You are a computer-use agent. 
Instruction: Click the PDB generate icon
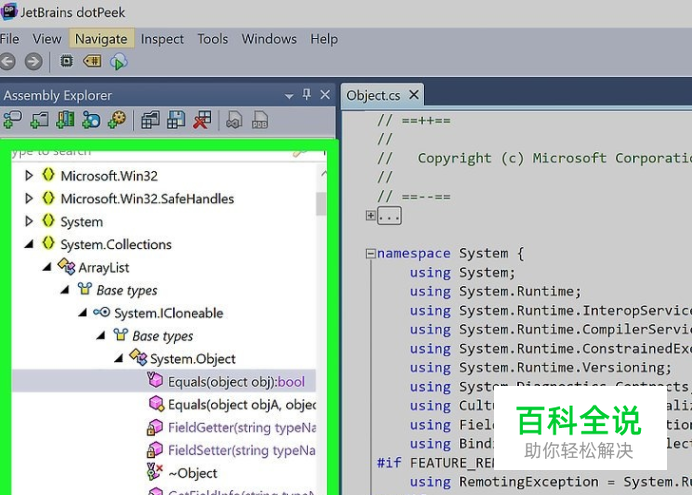[x=260, y=120]
